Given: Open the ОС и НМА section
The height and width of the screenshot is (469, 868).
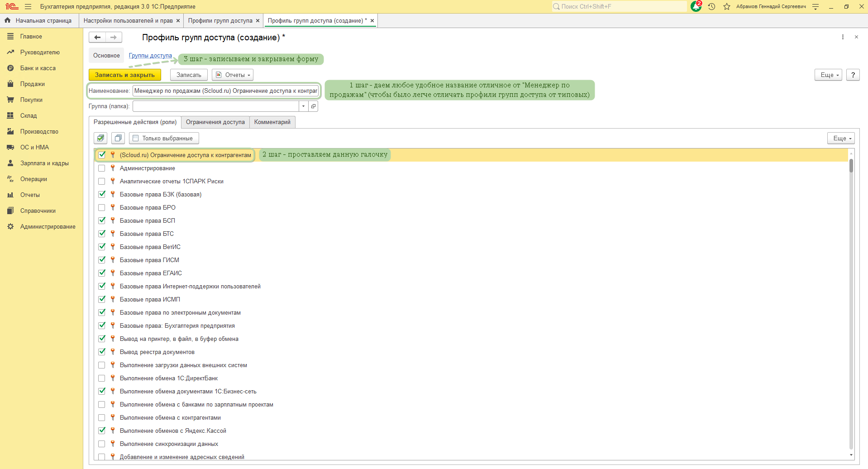Looking at the screenshot, I should pyautogui.click(x=34, y=148).
